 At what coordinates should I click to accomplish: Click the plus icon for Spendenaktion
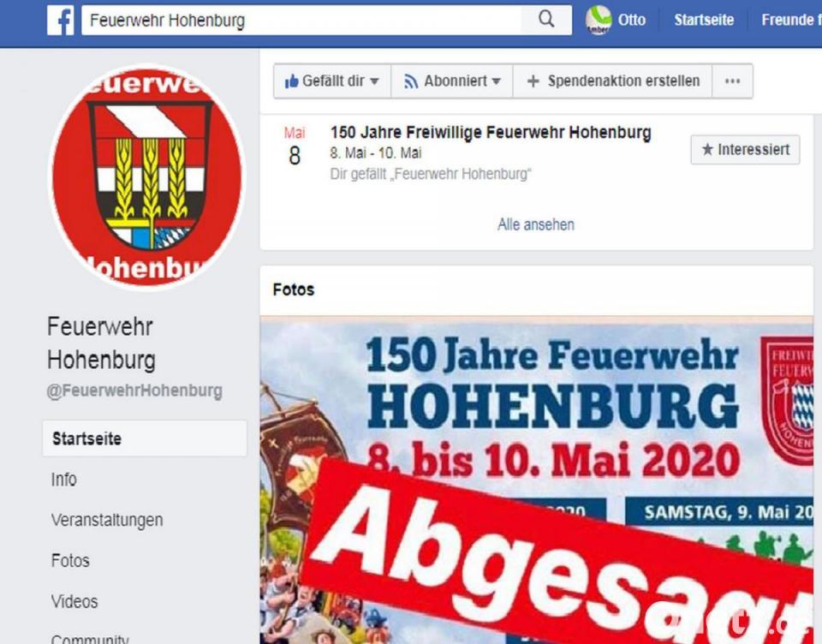click(x=533, y=81)
